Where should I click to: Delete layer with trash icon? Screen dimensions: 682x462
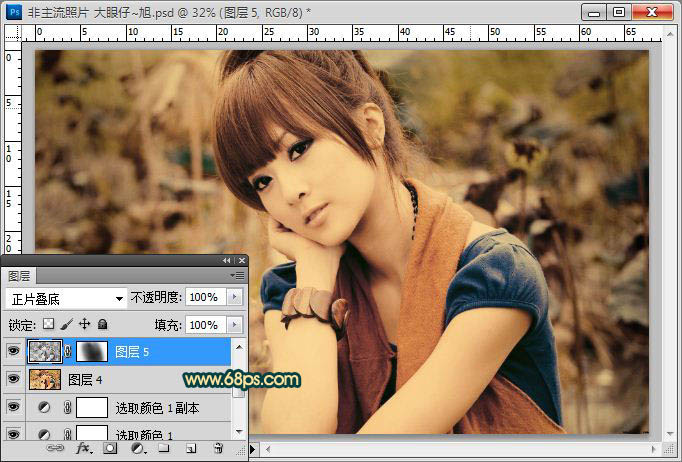pyautogui.click(x=217, y=450)
